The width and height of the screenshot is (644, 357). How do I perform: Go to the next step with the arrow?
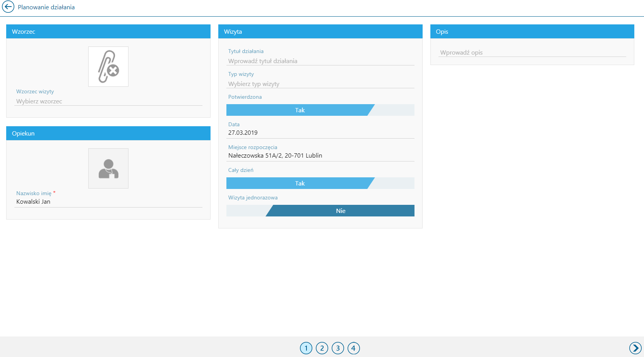tap(635, 348)
